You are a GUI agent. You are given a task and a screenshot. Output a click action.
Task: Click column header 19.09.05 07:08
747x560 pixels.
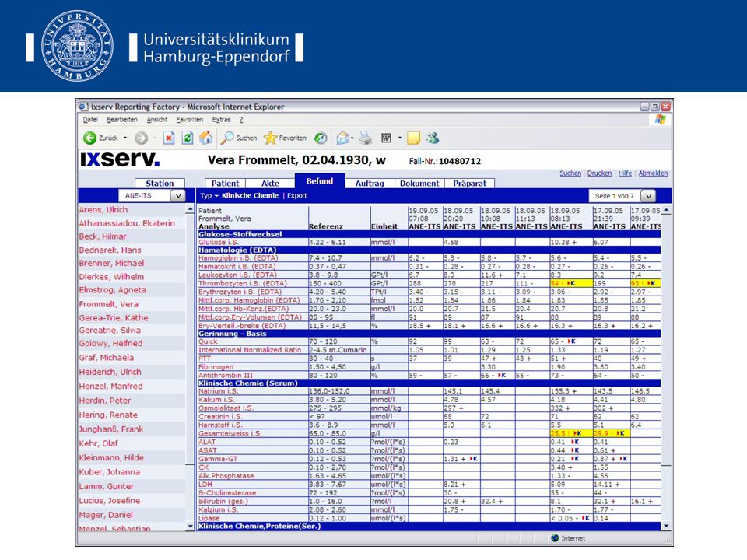[425, 219]
